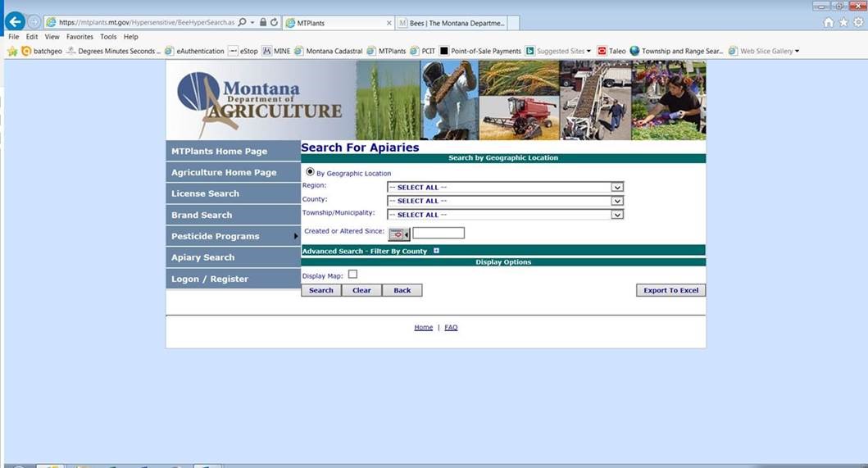Image resolution: width=868 pixels, height=468 pixels.
Task: Click the Created or Altered Since field
Action: coord(439,233)
